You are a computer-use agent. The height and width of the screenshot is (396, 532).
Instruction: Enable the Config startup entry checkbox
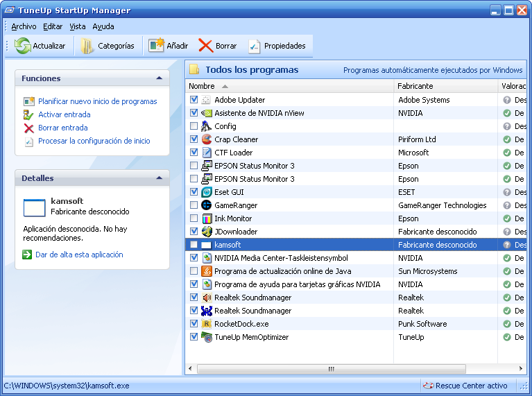click(194, 126)
